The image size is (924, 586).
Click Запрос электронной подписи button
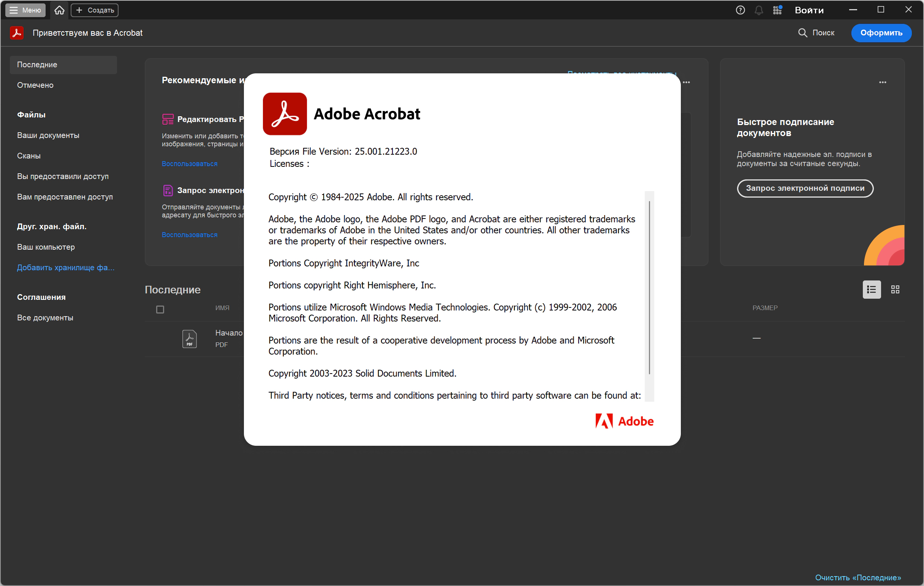(805, 188)
